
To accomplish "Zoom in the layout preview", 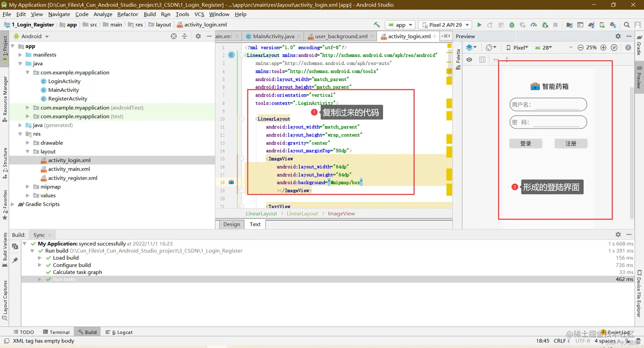I will (x=603, y=48).
